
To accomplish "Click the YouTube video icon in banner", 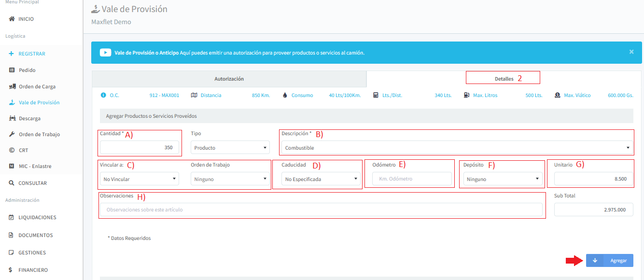I will (x=106, y=53).
